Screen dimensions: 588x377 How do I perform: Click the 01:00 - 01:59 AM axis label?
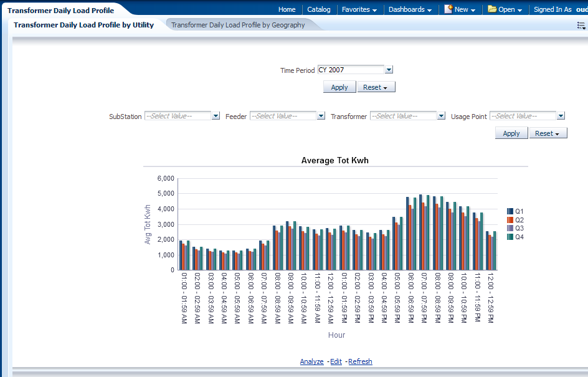click(x=184, y=298)
